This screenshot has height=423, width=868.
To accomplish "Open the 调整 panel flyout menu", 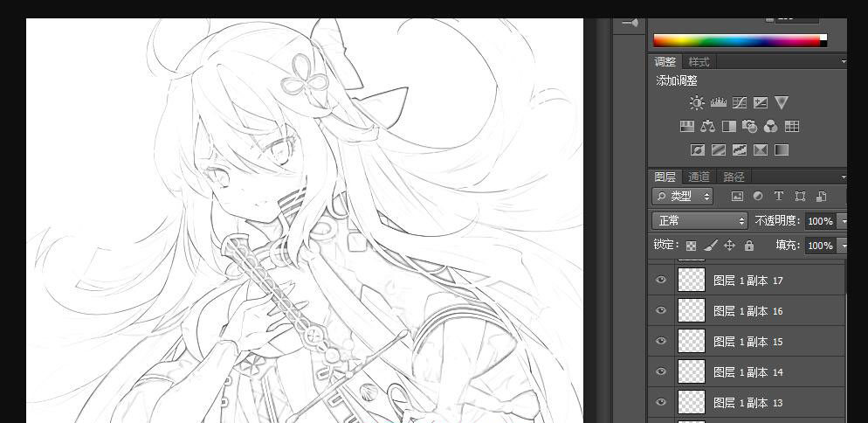I will (x=843, y=61).
